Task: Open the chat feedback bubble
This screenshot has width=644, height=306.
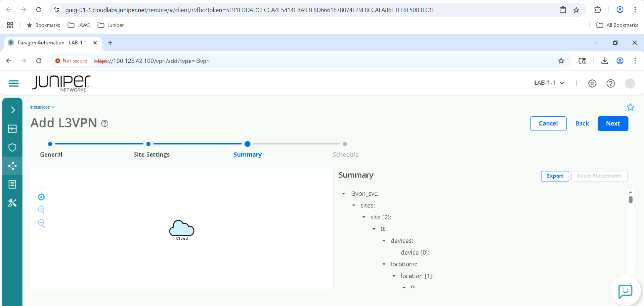Action: tap(625, 291)
